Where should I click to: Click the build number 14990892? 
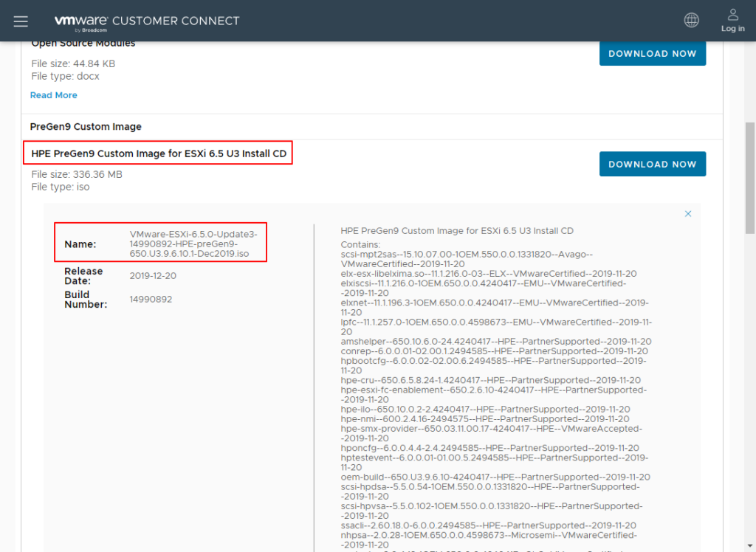pos(151,300)
